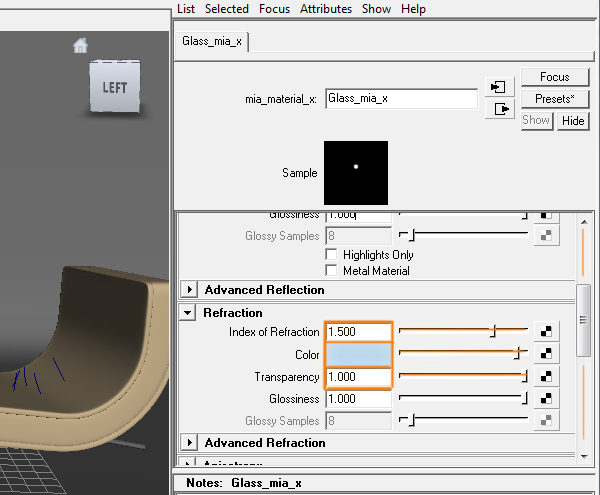Viewport: 600px width, 495px height.
Task: Click the Index of Refraction slider
Action: (x=463, y=331)
